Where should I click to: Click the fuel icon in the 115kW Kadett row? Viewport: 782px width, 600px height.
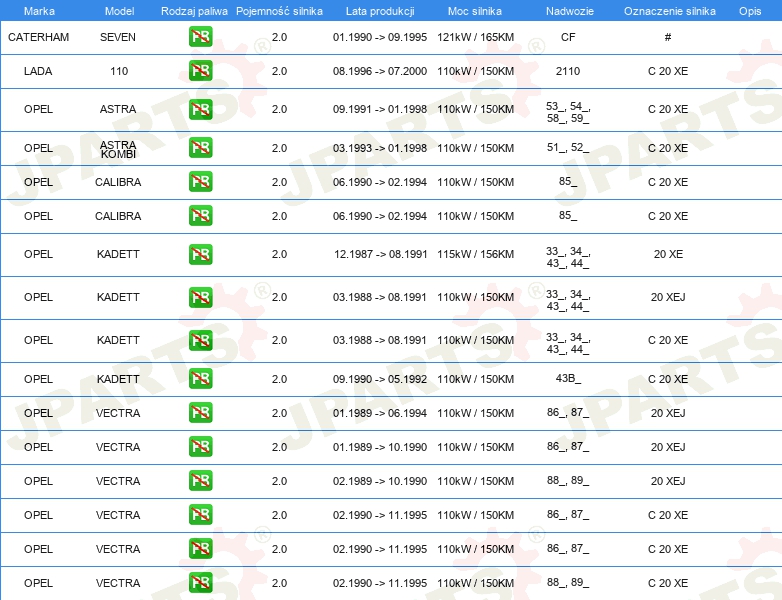click(x=200, y=254)
